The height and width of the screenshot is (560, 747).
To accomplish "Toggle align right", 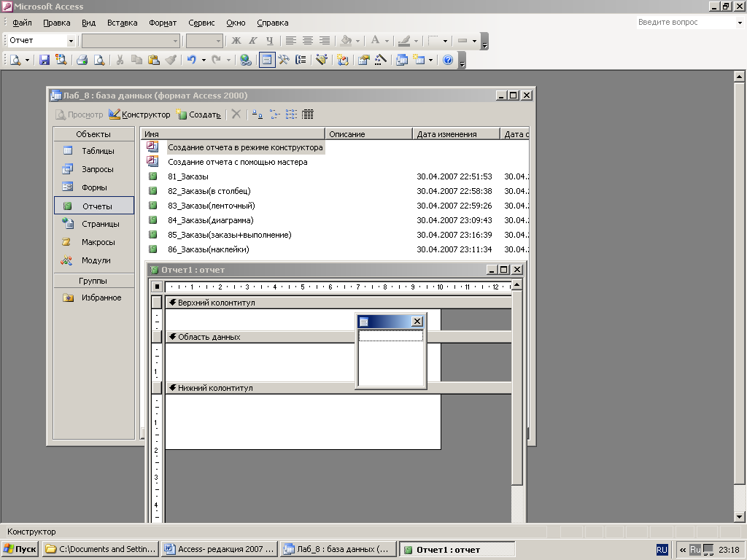I will [x=325, y=41].
